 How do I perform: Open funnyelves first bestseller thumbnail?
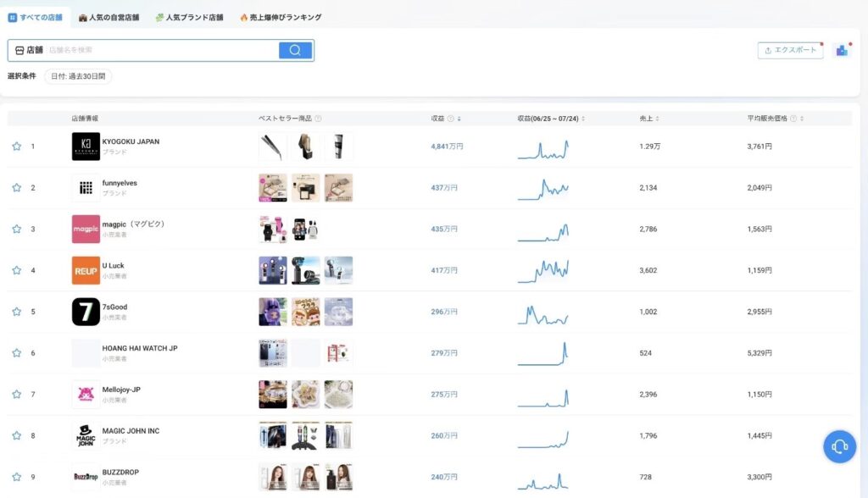273,187
